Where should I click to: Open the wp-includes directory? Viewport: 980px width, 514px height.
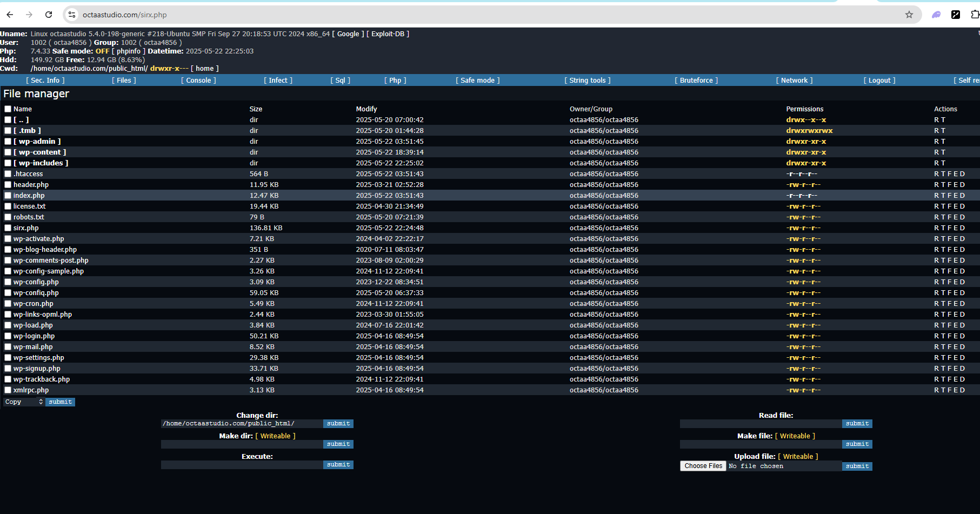point(41,163)
